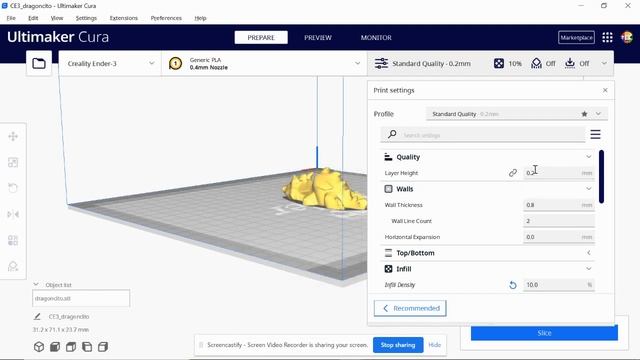Expand the Top/Bottom section
This screenshot has width=640, height=360.
coord(589,253)
